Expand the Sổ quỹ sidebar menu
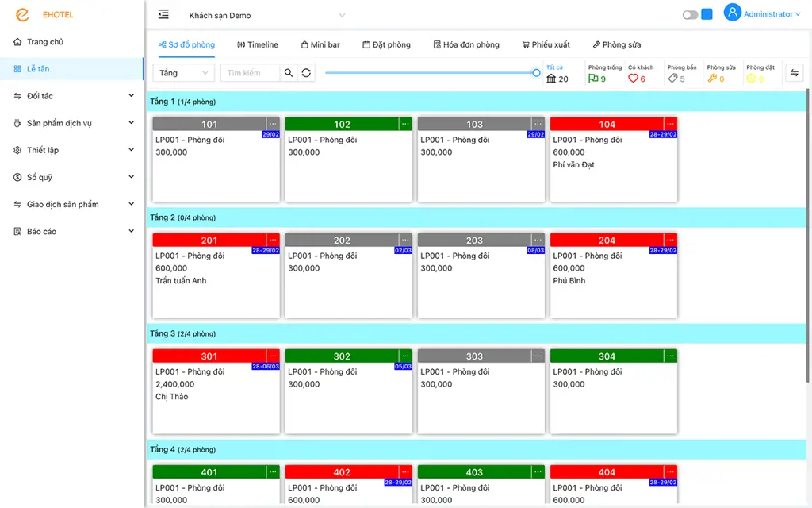The height and width of the screenshot is (508, 812). coord(72,177)
